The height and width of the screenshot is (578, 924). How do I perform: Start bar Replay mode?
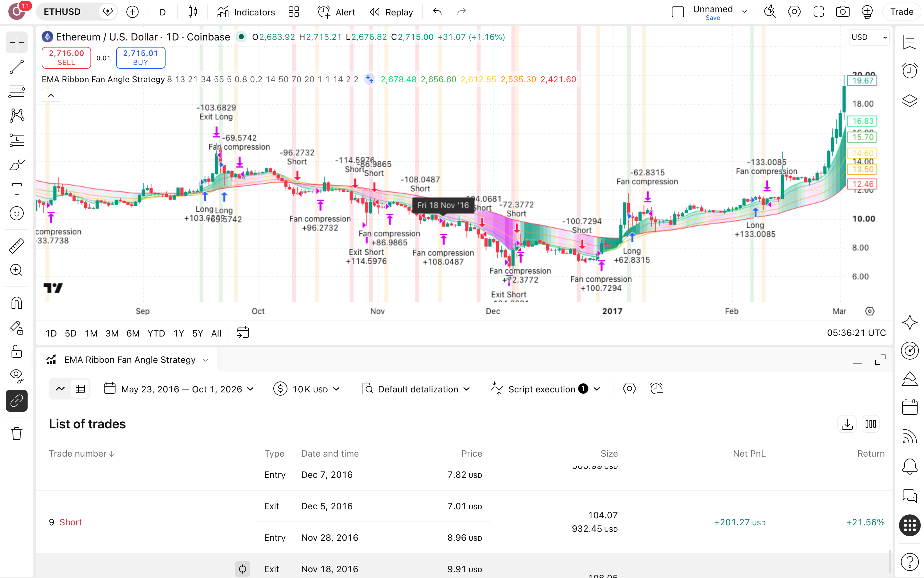tap(391, 12)
